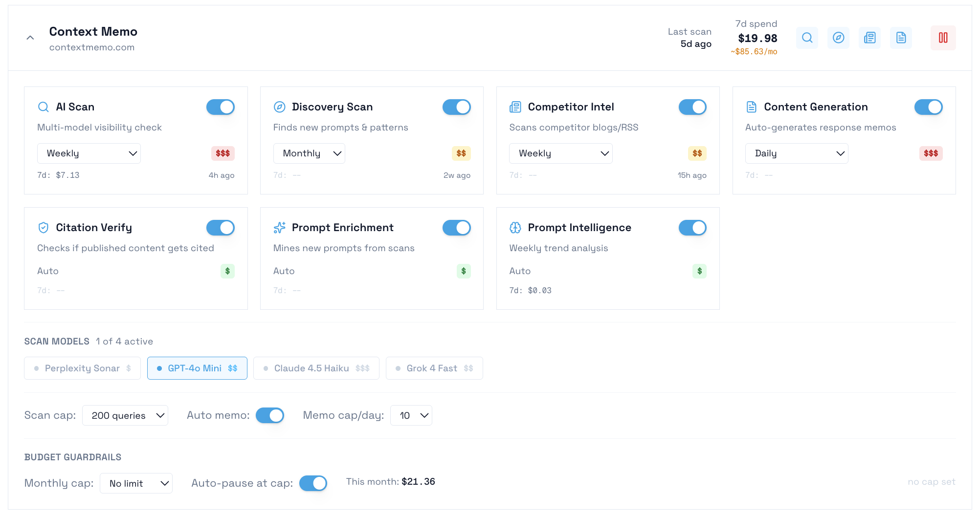Select the Claude 4.5 Haiku model
Image resolution: width=980 pixels, height=515 pixels.
click(x=316, y=368)
